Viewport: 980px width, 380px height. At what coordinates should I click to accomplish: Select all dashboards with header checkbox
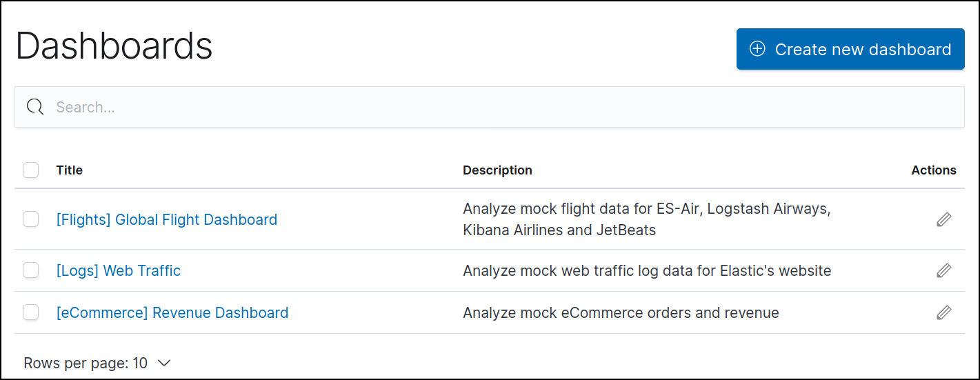pyautogui.click(x=31, y=170)
